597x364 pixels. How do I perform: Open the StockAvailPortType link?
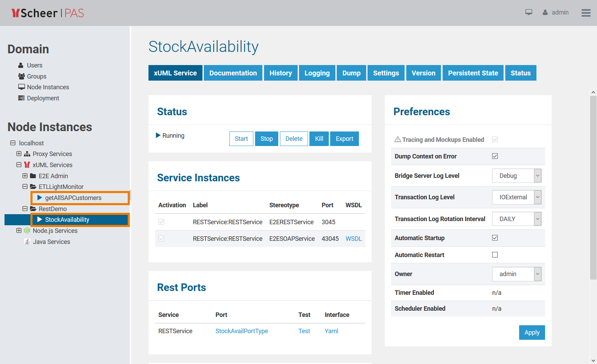(x=242, y=331)
